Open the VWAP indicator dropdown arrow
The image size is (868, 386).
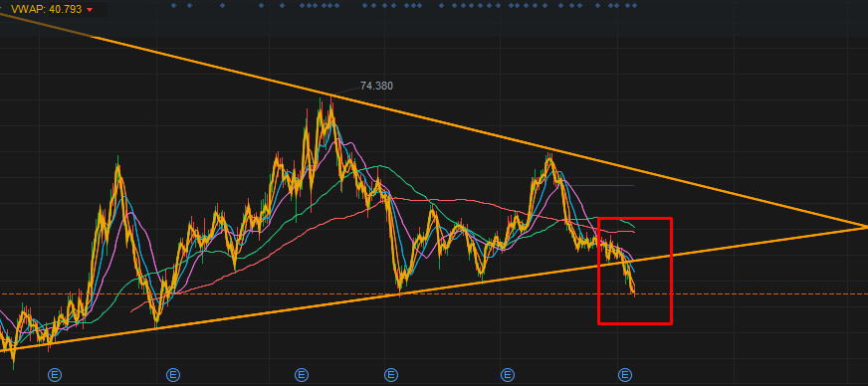pyautogui.click(x=90, y=10)
